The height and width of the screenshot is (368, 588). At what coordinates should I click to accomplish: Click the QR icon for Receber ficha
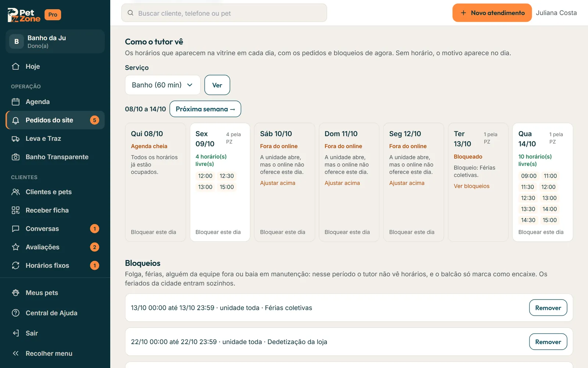coord(15,210)
